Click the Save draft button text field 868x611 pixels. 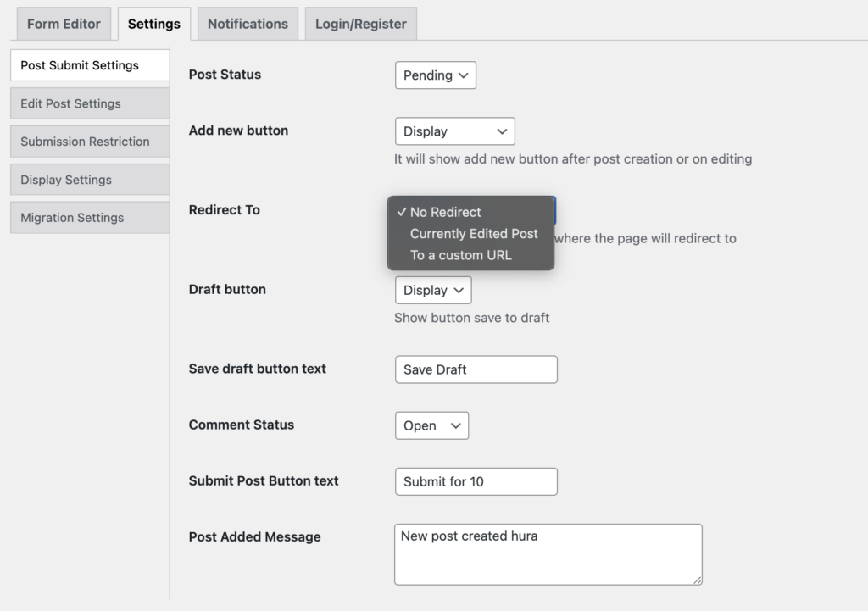tap(476, 369)
